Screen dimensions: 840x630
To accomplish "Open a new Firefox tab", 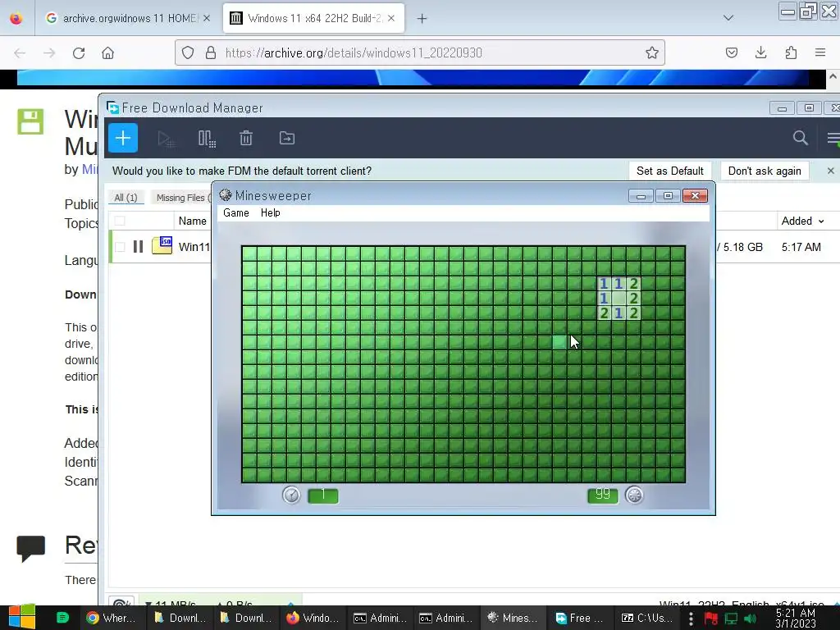I will pyautogui.click(x=422, y=19).
